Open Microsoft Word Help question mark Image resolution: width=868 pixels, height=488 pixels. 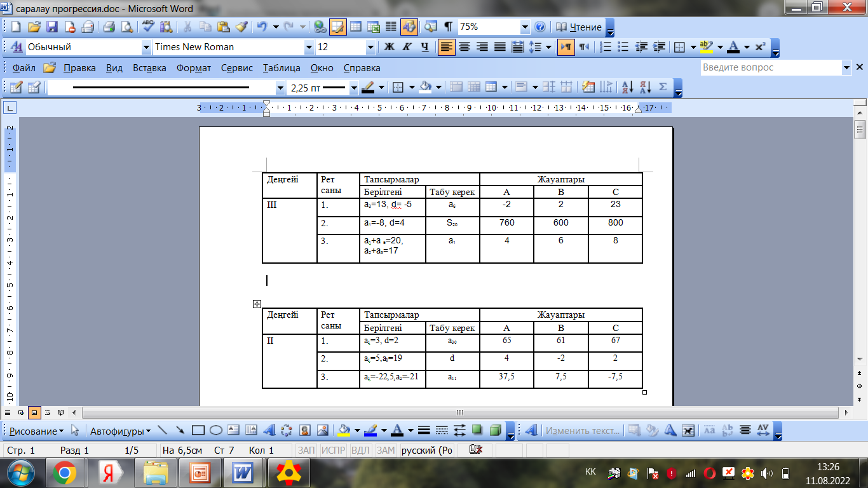click(540, 27)
